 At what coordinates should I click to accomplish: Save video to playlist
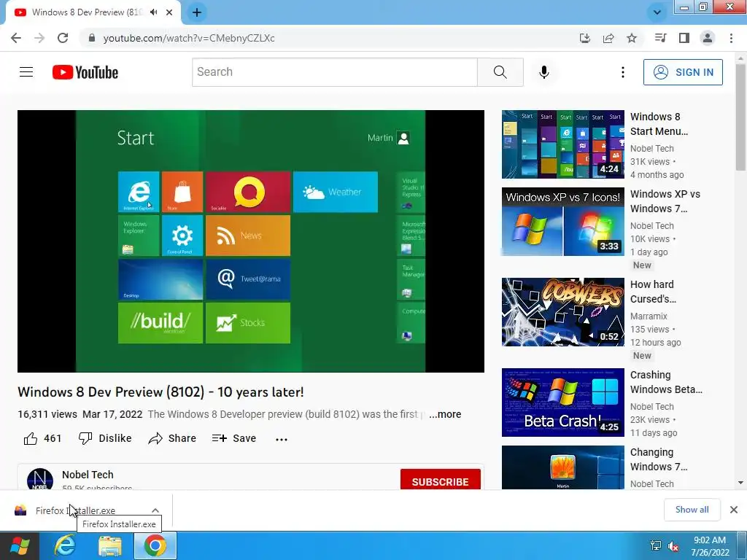(234, 438)
